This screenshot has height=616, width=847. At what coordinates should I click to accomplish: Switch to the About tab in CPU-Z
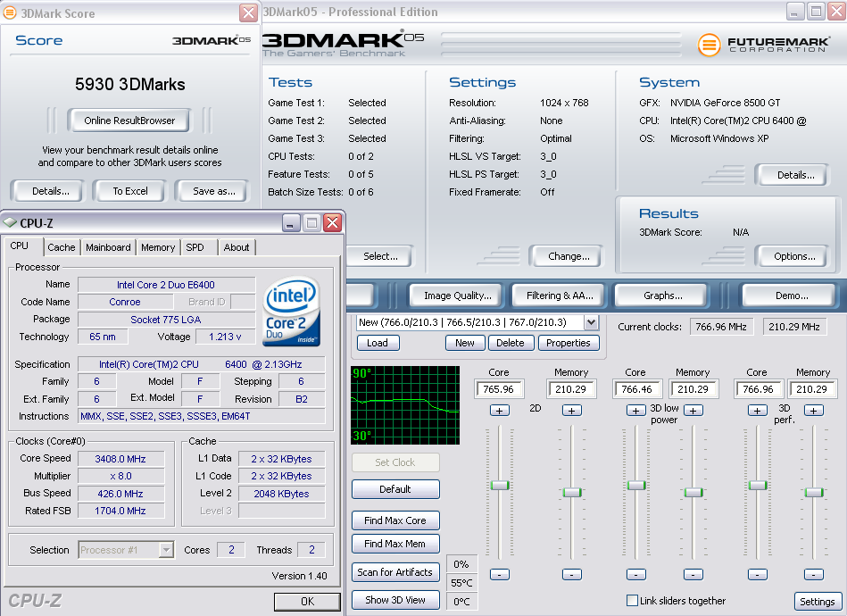point(237,247)
